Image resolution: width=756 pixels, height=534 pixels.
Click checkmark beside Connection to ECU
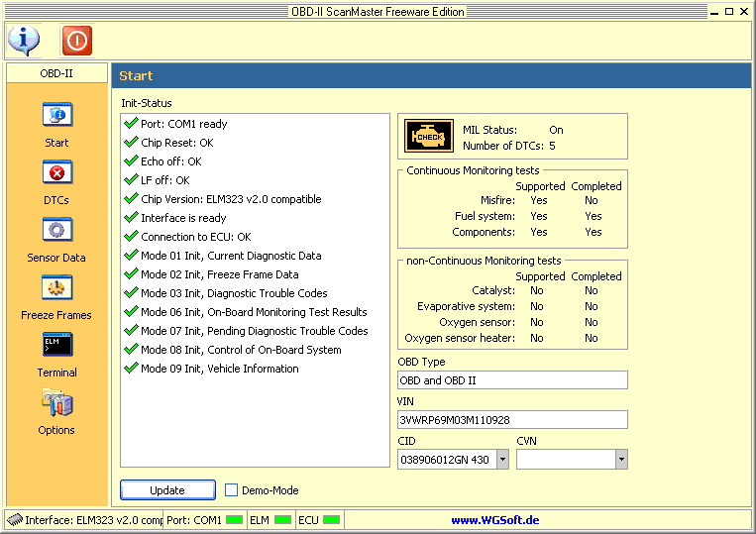[131, 236]
